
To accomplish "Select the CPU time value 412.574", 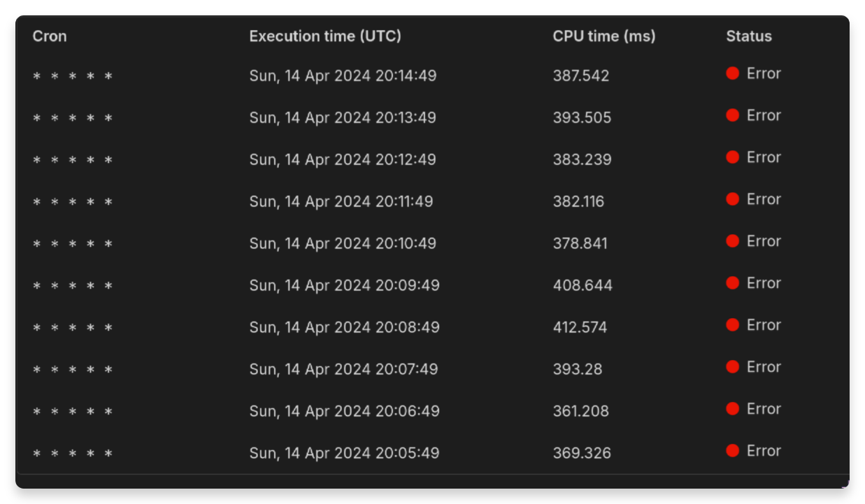I will tap(580, 327).
